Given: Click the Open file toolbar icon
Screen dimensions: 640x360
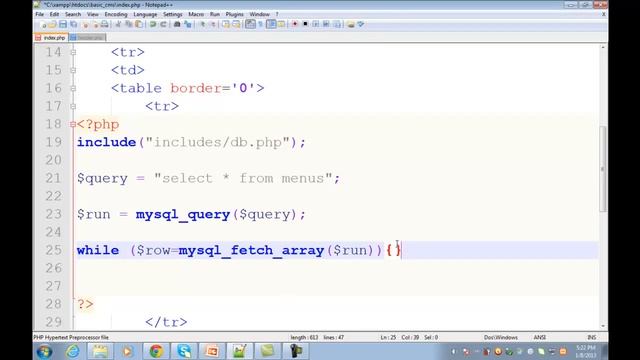Looking at the screenshot, I should click(53, 24).
